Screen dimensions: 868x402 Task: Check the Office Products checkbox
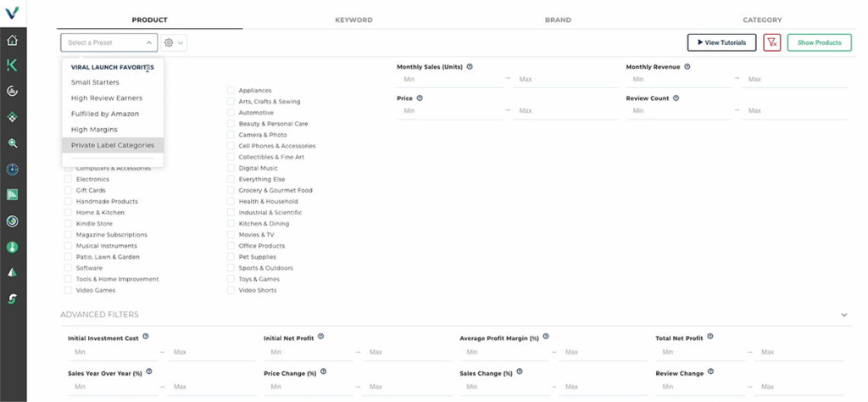click(x=231, y=246)
